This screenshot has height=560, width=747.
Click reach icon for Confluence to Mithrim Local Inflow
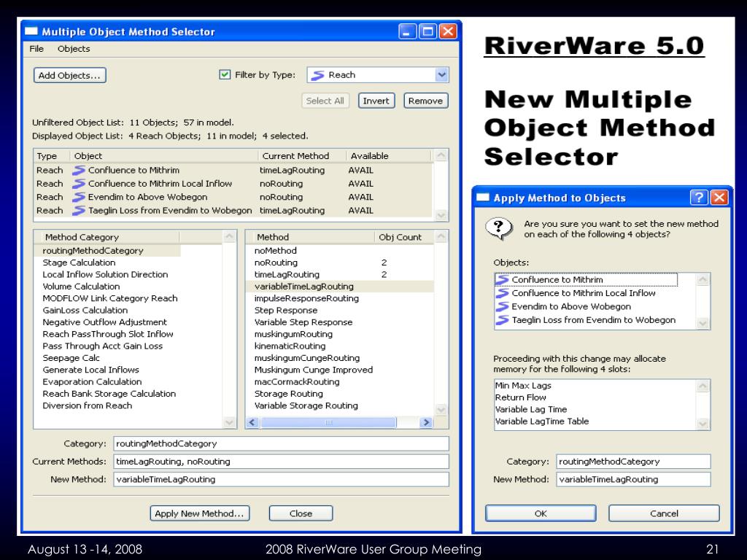(x=79, y=183)
